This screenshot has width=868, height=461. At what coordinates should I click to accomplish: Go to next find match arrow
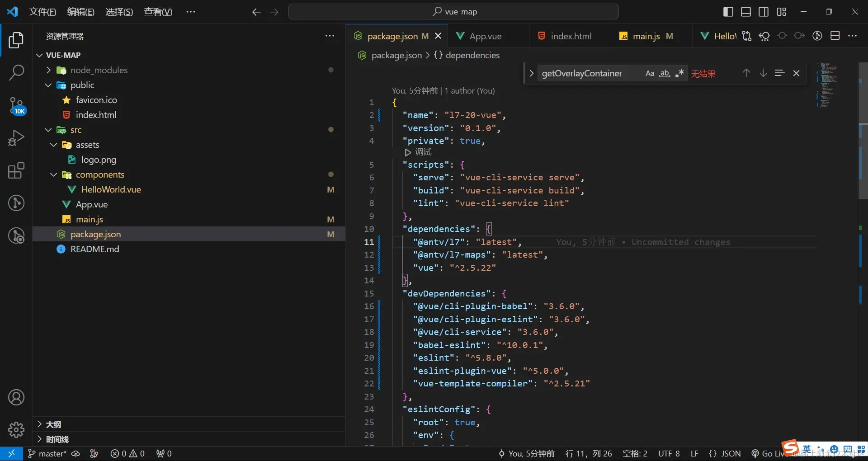click(763, 73)
